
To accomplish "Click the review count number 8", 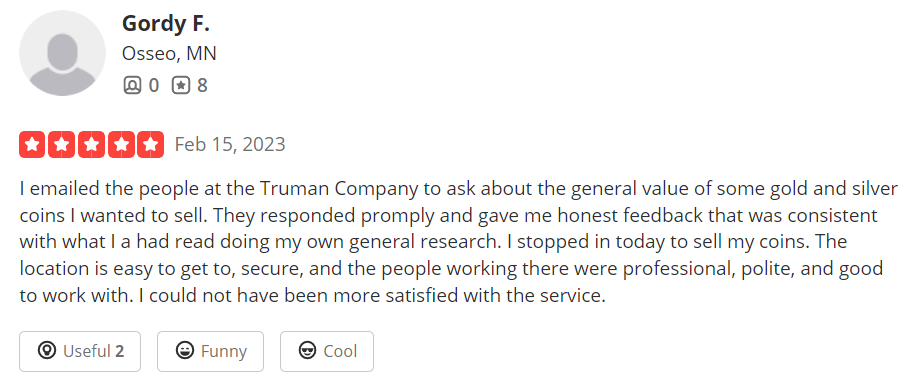I will coord(202,86).
